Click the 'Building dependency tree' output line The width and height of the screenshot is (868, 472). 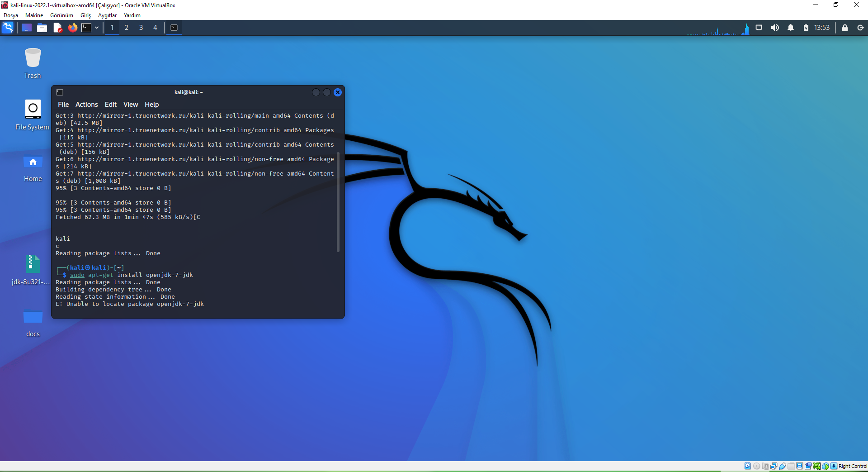pos(113,290)
